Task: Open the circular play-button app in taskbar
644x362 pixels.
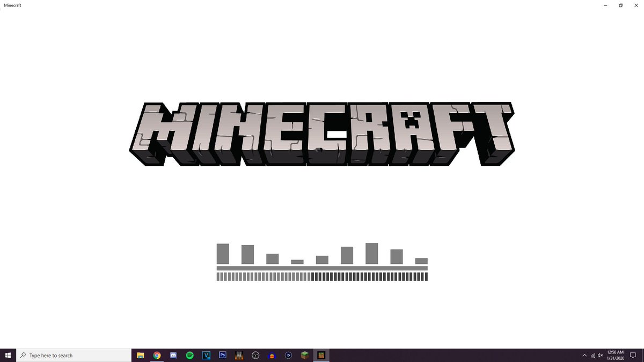Action: (289, 355)
